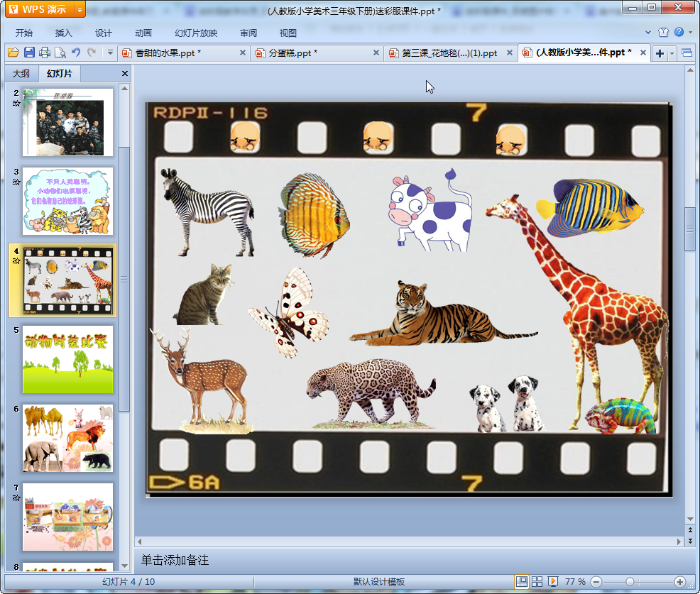Click animation star icon beside slide 7
Screen dimensions: 700x594
point(16,497)
